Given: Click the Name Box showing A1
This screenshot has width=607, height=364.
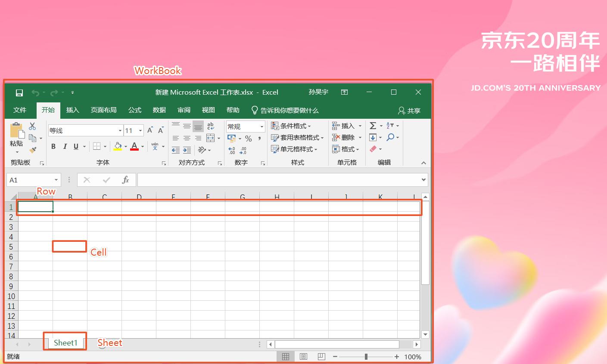Looking at the screenshot, I should (x=30, y=180).
